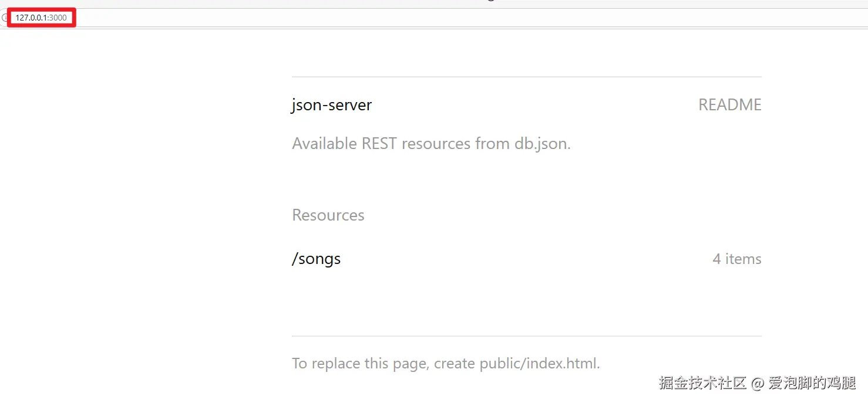This screenshot has height=403, width=868.
Task: Click the "db.json" word in description
Action: (542, 144)
